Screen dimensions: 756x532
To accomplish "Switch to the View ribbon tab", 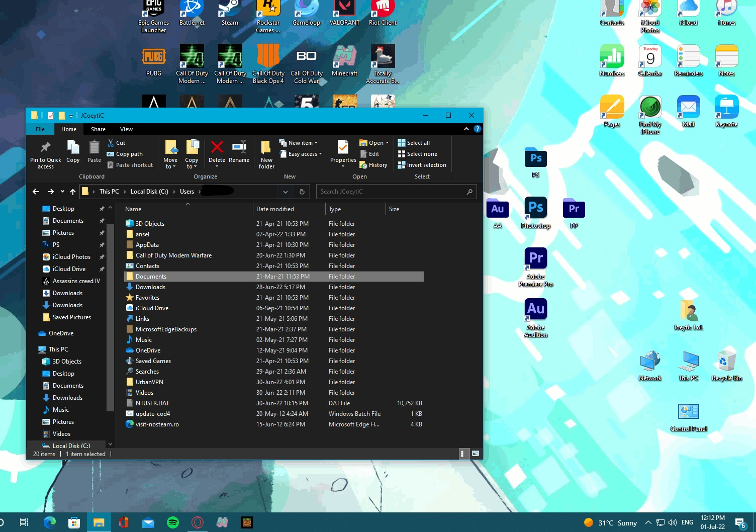I will (x=126, y=129).
